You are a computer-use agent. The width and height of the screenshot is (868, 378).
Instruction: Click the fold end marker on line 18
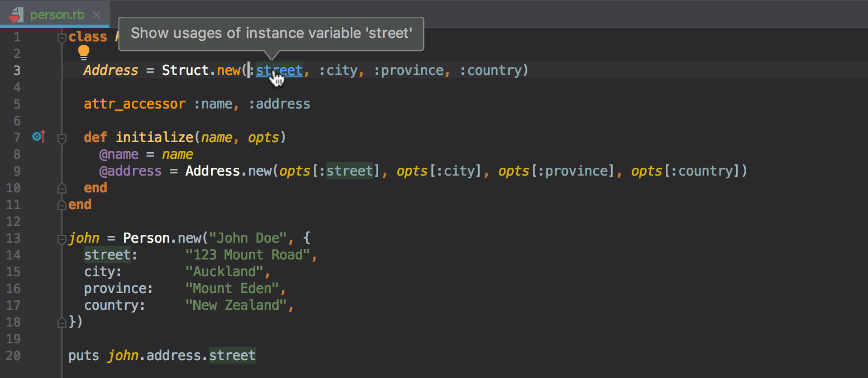coord(62,322)
